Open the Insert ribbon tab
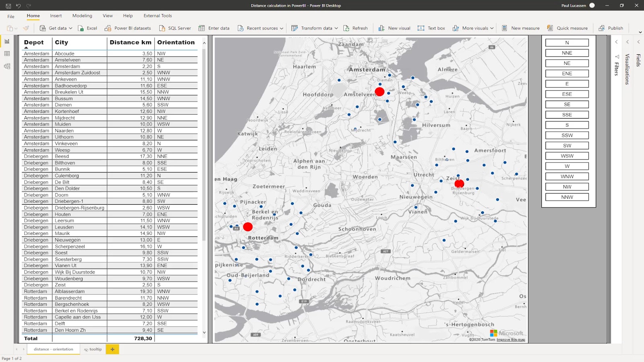This screenshot has height=362, width=644. [x=56, y=16]
